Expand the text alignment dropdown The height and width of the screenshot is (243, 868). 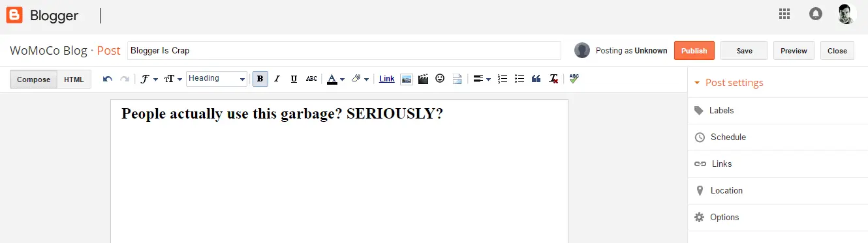(x=482, y=79)
